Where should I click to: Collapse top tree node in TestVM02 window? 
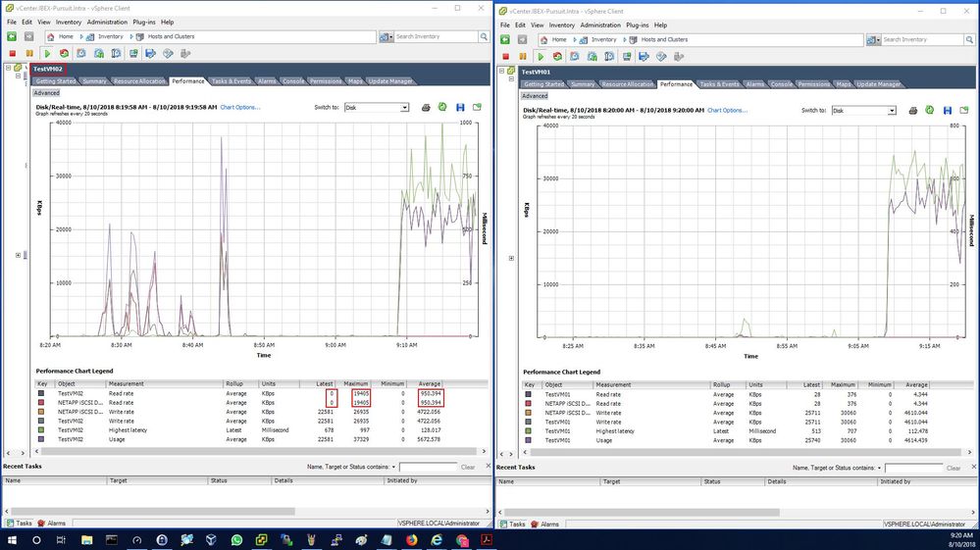click(x=8, y=68)
